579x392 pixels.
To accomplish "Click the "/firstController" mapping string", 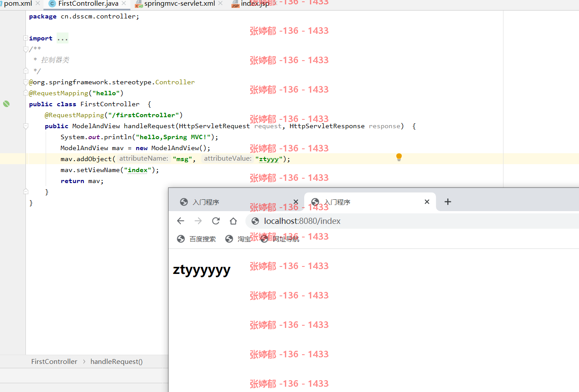I will (x=143, y=115).
